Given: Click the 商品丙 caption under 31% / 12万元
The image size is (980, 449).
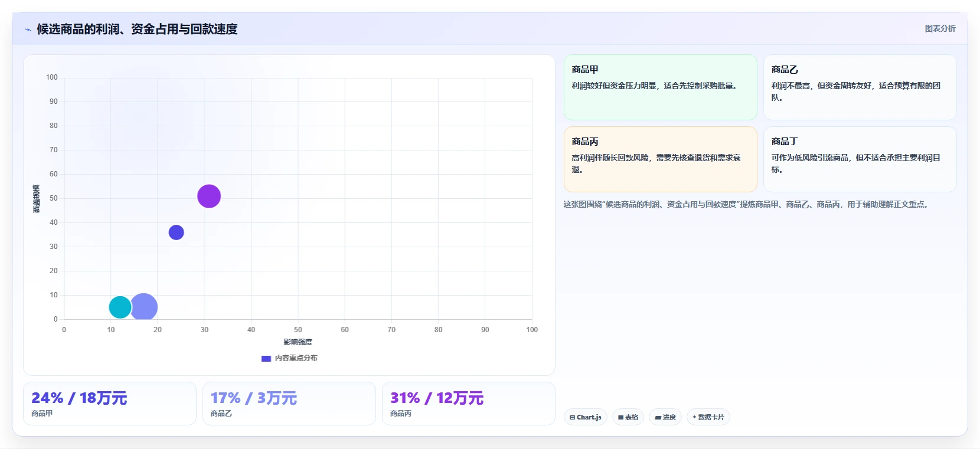Looking at the screenshot, I should (401, 414).
